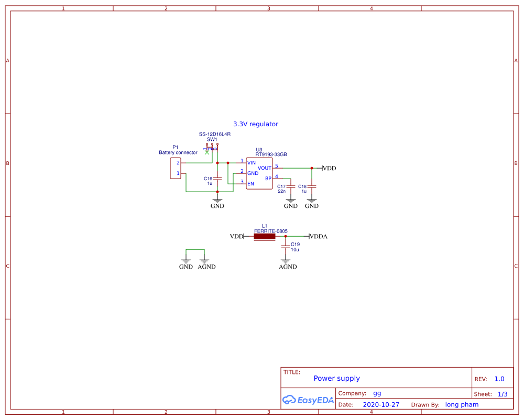Click the '3.3V regulator' heading text
The height and width of the screenshot is (420, 524).
point(256,124)
